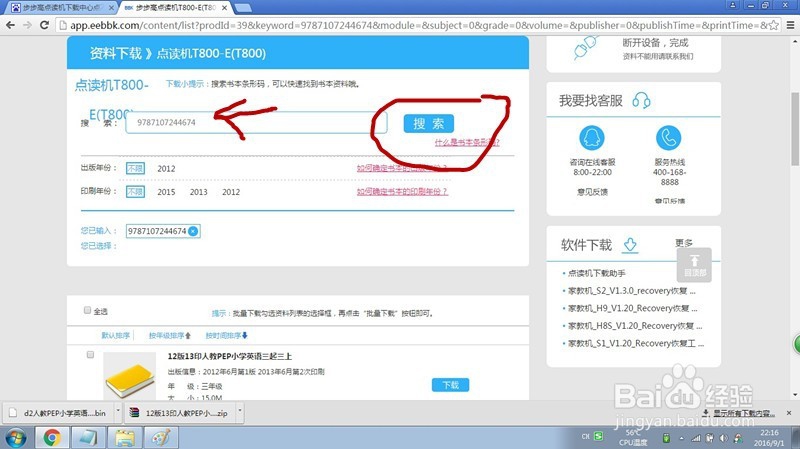Bookmark this page with the star icon
The image size is (800, 449).
point(774,25)
